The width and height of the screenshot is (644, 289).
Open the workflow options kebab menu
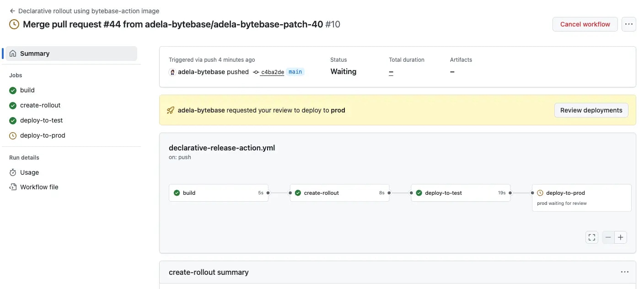coord(629,24)
